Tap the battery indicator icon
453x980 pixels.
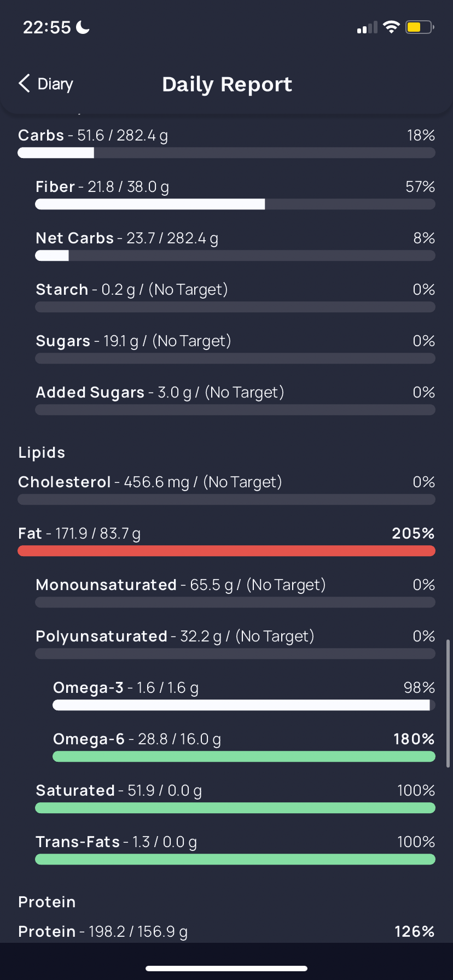click(420, 27)
